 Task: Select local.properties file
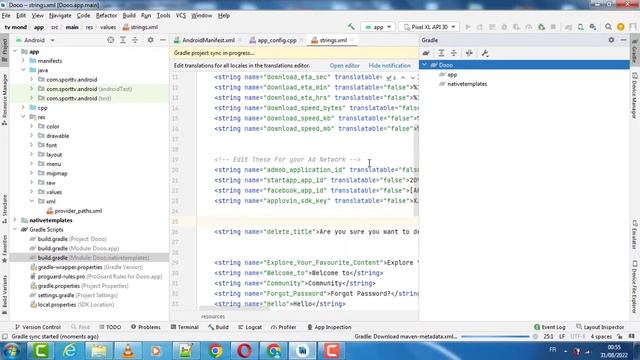click(x=72, y=304)
